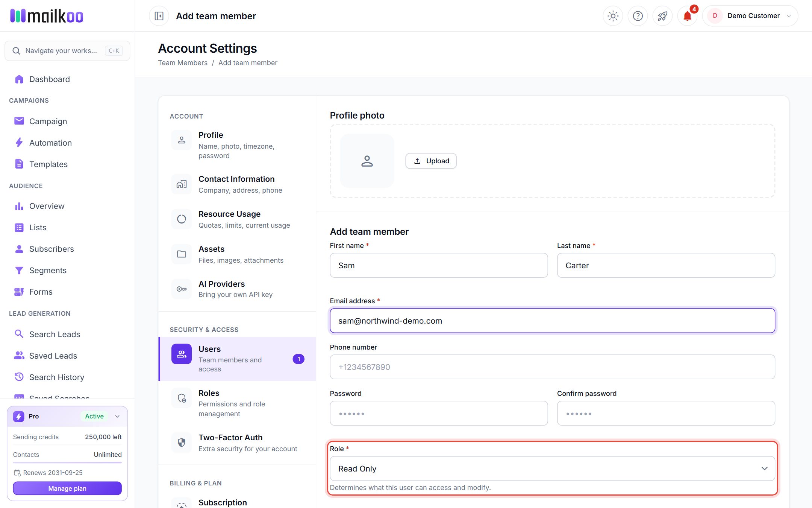Open the help question mark icon

coord(638,16)
